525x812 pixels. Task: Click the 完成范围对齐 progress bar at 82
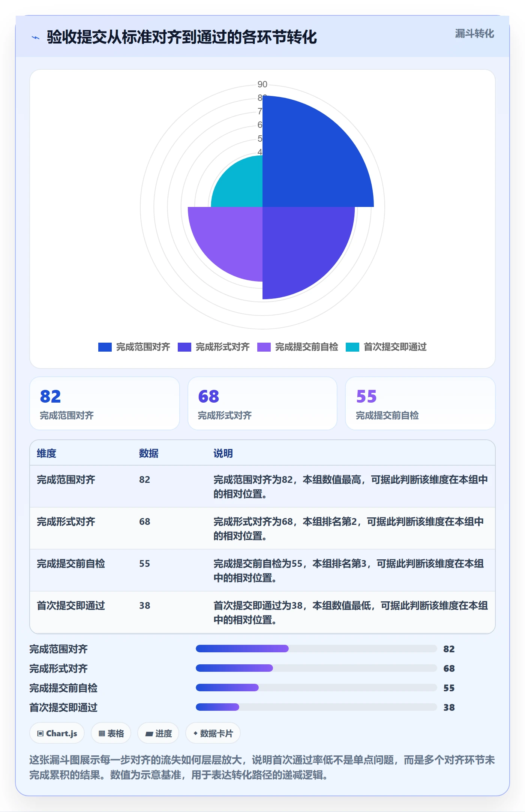pyautogui.click(x=316, y=649)
